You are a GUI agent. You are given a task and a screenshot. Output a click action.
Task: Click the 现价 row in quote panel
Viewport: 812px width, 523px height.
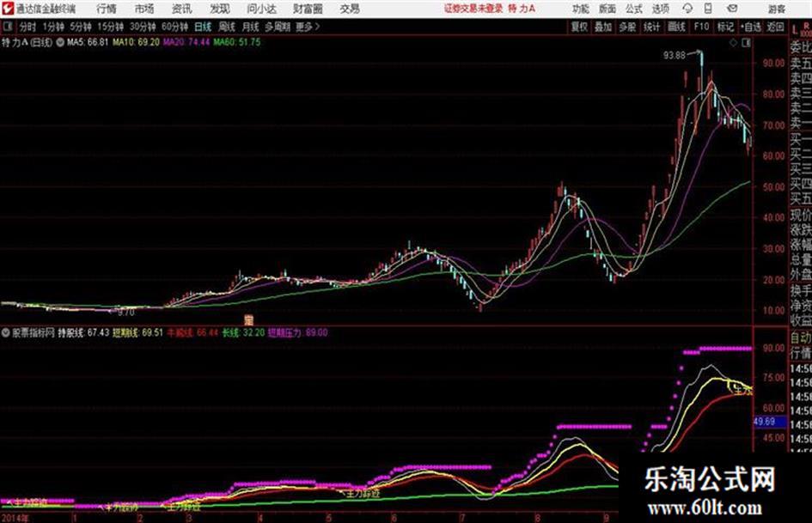point(801,214)
